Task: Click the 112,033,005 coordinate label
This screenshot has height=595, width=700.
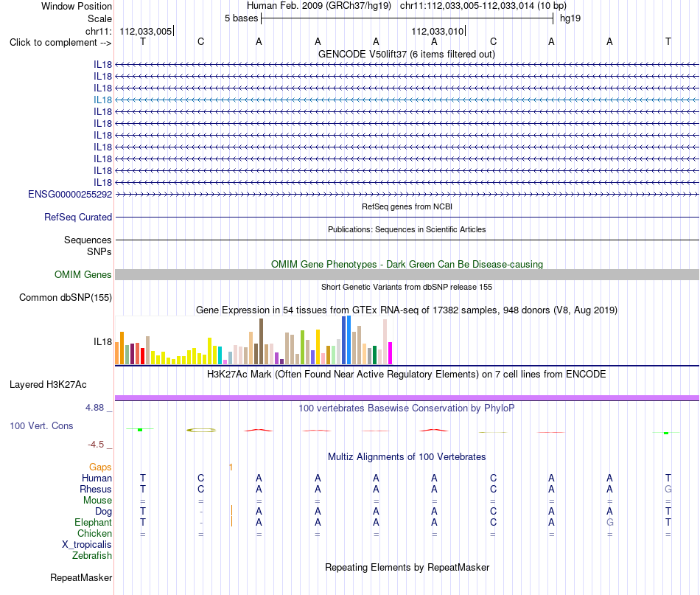Action: coord(146,31)
